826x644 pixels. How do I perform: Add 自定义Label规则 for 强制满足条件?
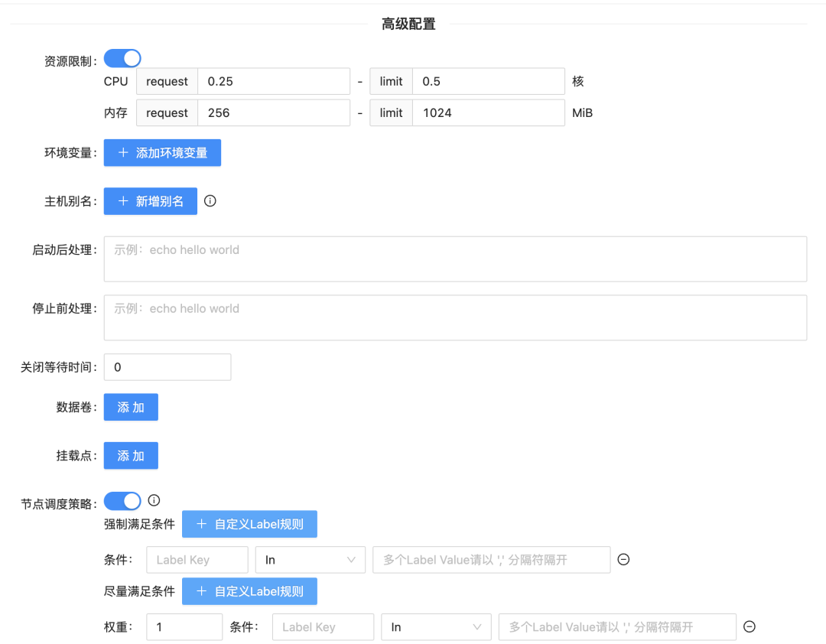pos(249,525)
